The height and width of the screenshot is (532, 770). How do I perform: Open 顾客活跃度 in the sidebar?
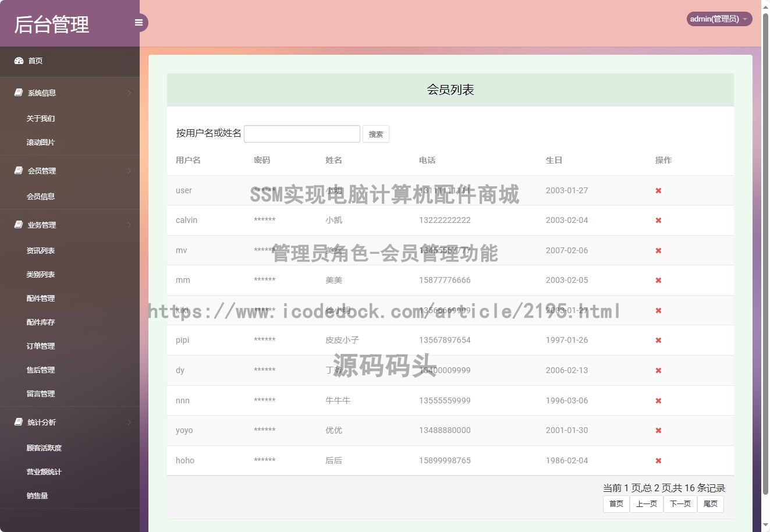[x=44, y=448]
